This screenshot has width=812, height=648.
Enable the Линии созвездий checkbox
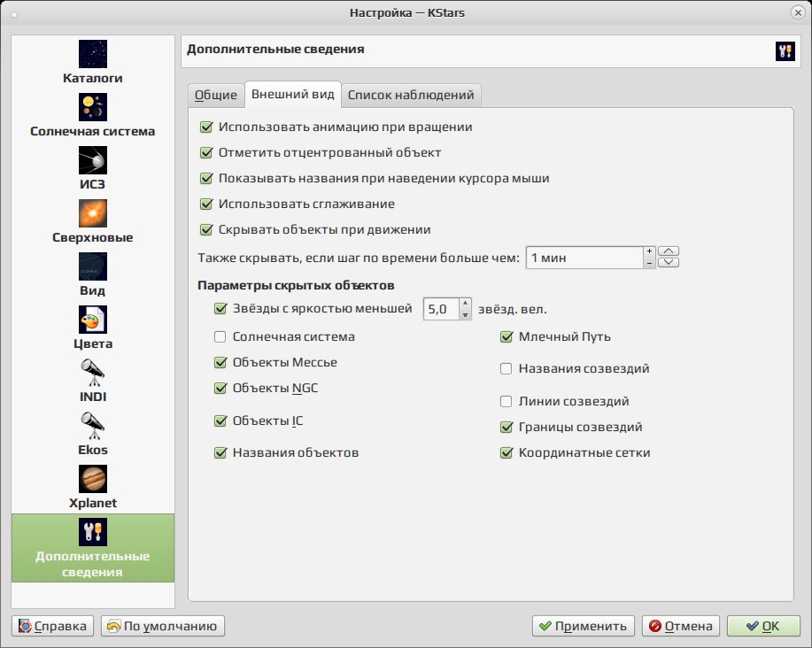click(x=506, y=401)
